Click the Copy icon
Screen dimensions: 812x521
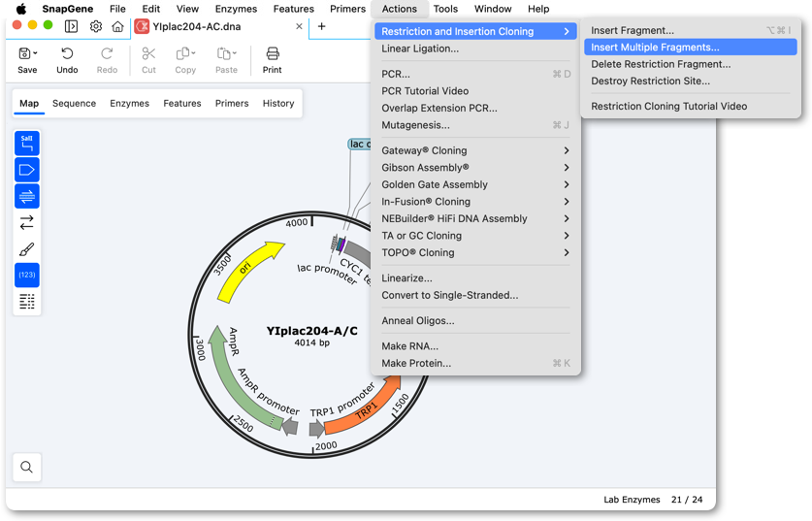[x=182, y=53]
